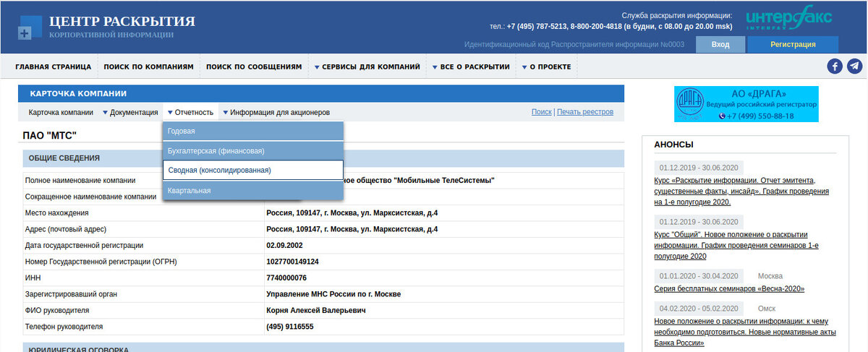The height and width of the screenshot is (352, 868).
Task: Click the ОГРН value 1027700149124
Action: coord(292,262)
